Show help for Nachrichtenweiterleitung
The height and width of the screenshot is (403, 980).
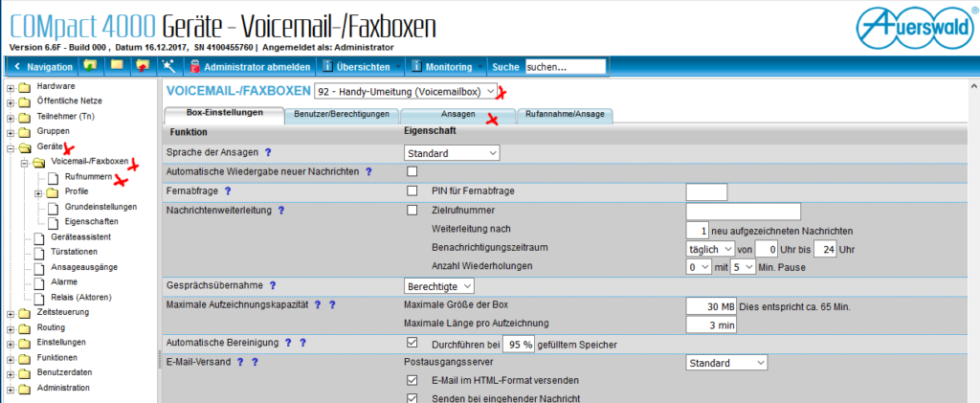point(280,211)
